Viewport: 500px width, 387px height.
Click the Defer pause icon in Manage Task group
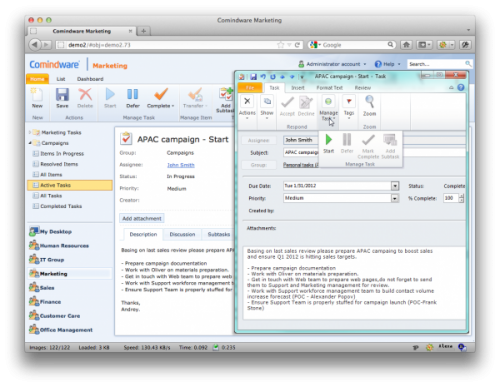pyautogui.click(x=133, y=94)
